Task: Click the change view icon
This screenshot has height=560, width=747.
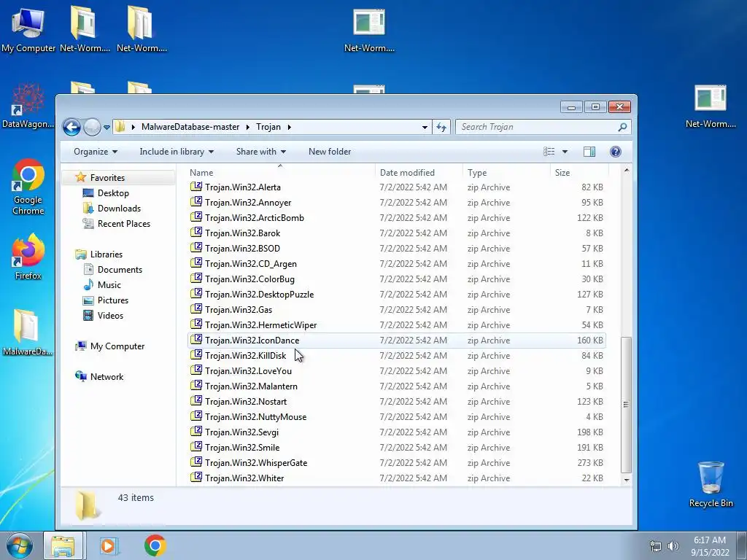Action: pyautogui.click(x=549, y=152)
